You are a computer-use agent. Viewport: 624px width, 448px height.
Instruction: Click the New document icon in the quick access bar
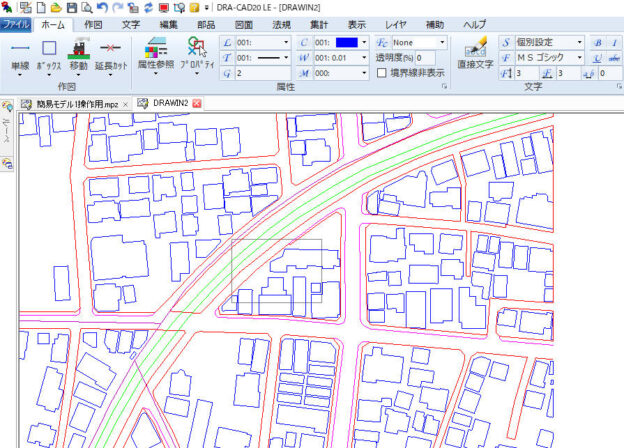click(x=41, y=7)
